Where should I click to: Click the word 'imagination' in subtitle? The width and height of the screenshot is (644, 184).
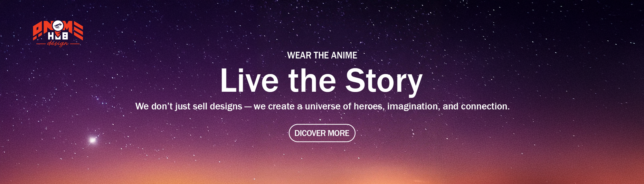(413, 106)
